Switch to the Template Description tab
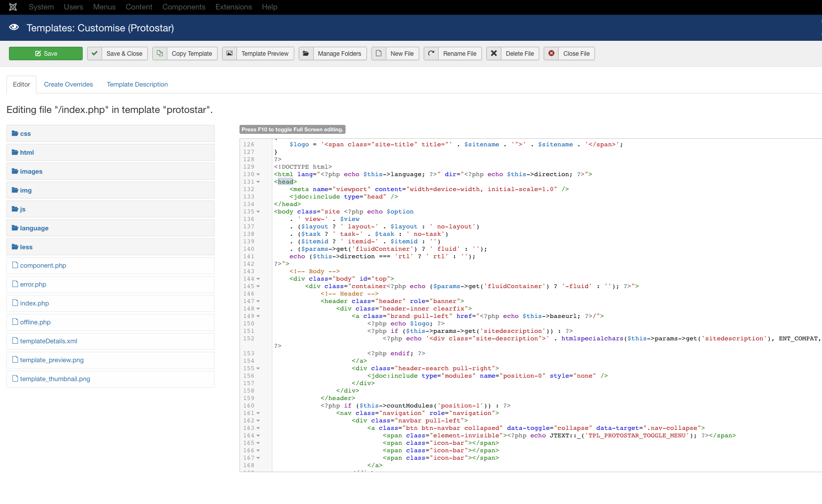 (x=137, y=85)
